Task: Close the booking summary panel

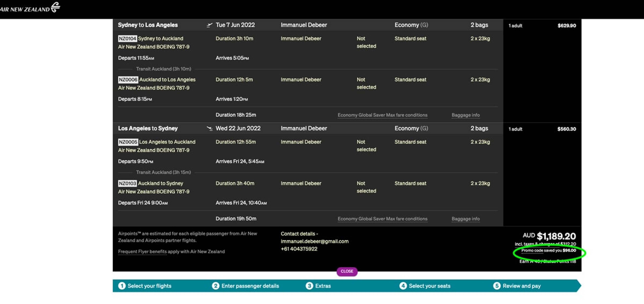Action: coord(347,271)
